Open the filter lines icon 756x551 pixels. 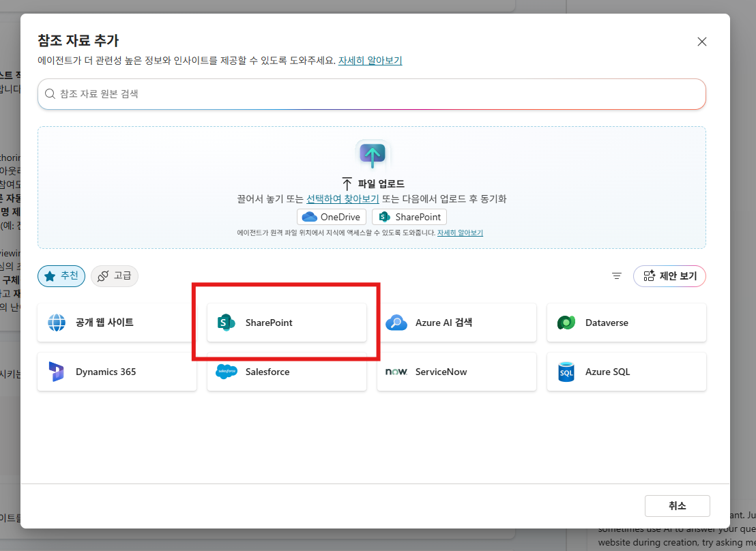617,276
